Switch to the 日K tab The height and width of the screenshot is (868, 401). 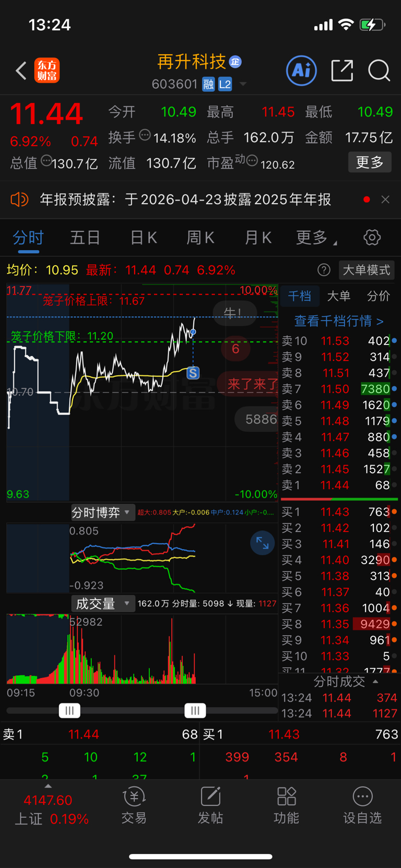point(143,238)
